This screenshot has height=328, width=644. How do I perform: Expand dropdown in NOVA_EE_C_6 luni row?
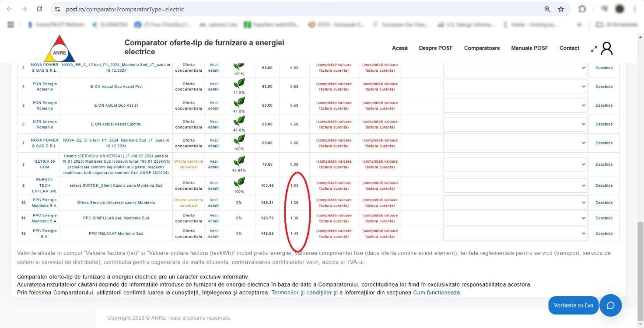(x=515, y=143)
